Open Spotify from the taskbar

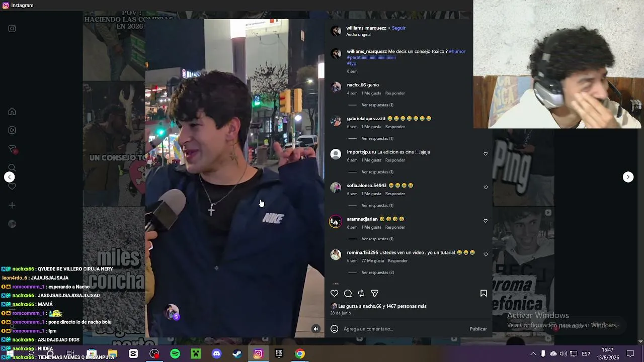(x=175, y=354)
